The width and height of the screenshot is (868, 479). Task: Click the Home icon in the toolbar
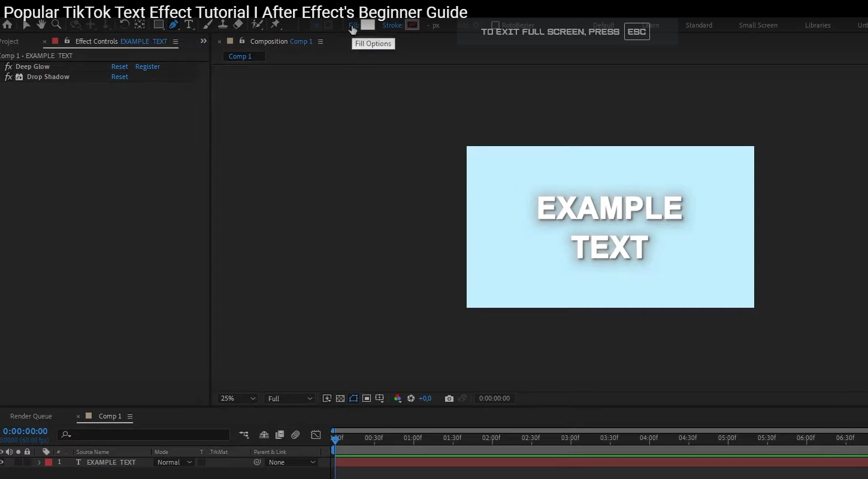coord(7,25)
